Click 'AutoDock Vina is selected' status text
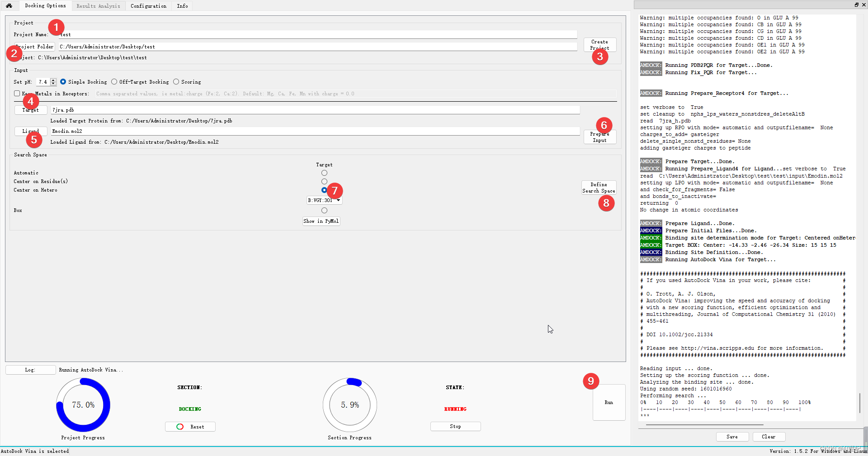This screenshot has width=868, height=456. pyautogui.click(x=35, y=451)
